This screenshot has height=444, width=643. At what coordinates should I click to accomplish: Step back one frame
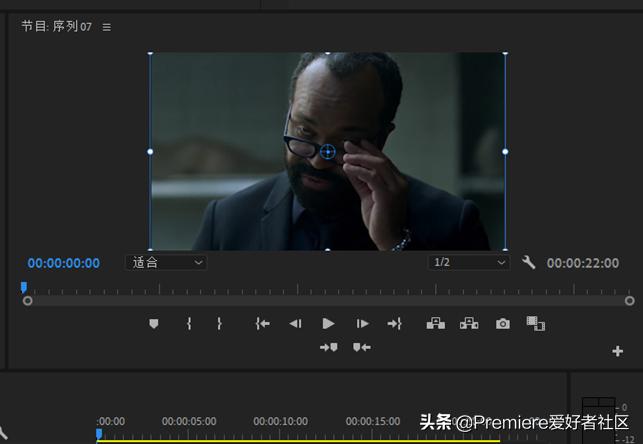click(x=295, y=324)
